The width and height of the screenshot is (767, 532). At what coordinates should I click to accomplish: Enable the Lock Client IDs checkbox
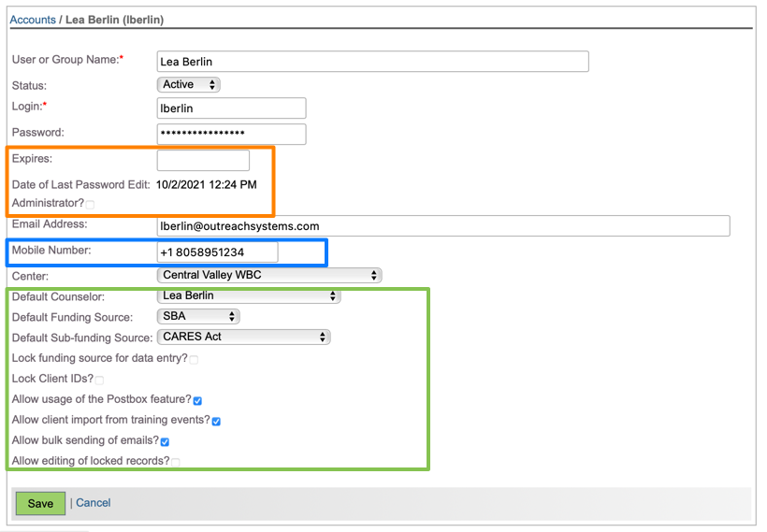pos(99,381)
